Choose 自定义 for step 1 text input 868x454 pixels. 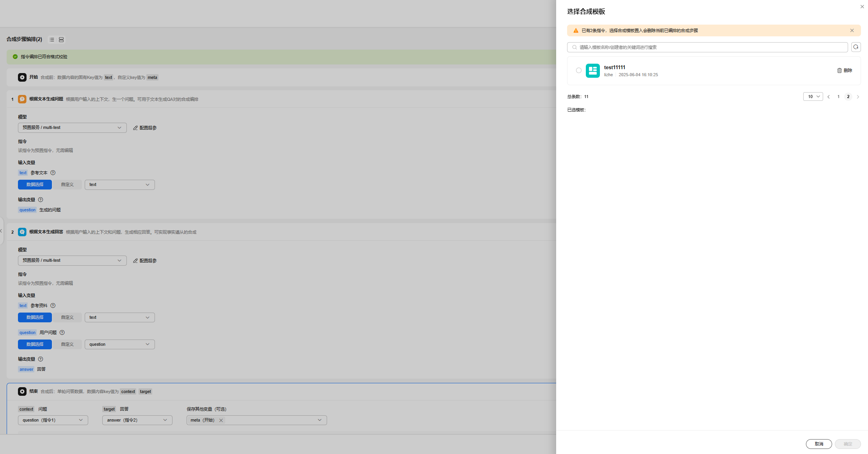point(67,184)
